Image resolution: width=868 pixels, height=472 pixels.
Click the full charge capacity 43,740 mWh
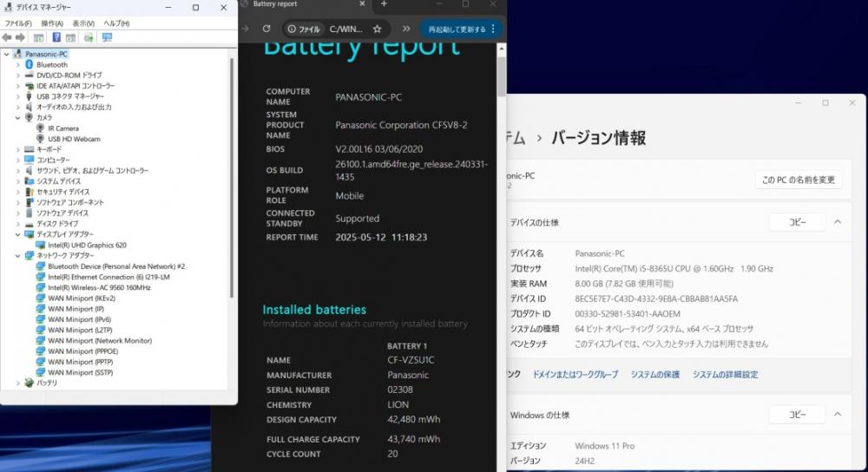pyautogui.click(x=413, y=439)
